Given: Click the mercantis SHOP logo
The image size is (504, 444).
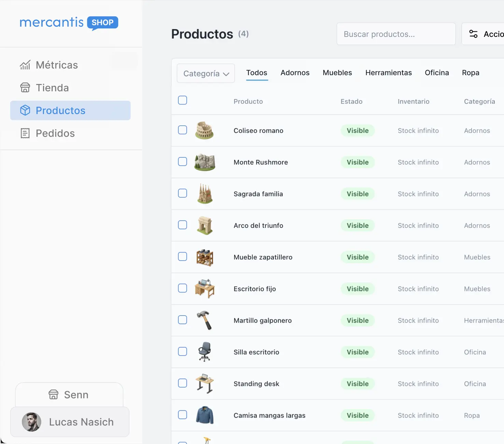Looking at the screenshot, I should coord(69,23).
